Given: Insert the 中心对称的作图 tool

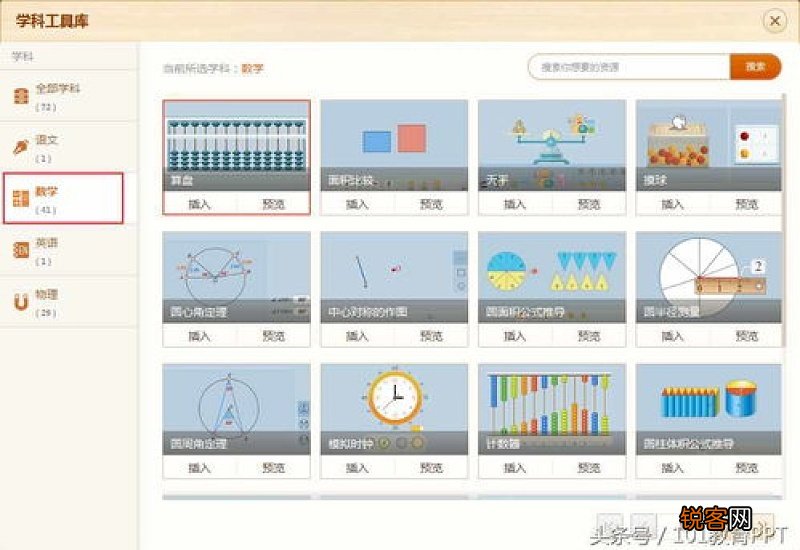Looking at the screenshot, I should click(357, 336).
